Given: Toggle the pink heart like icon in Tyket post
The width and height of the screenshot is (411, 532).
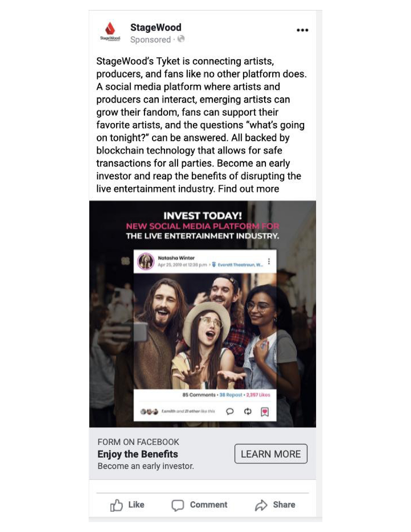Looking at the screenshot, I should pos(265,412).
